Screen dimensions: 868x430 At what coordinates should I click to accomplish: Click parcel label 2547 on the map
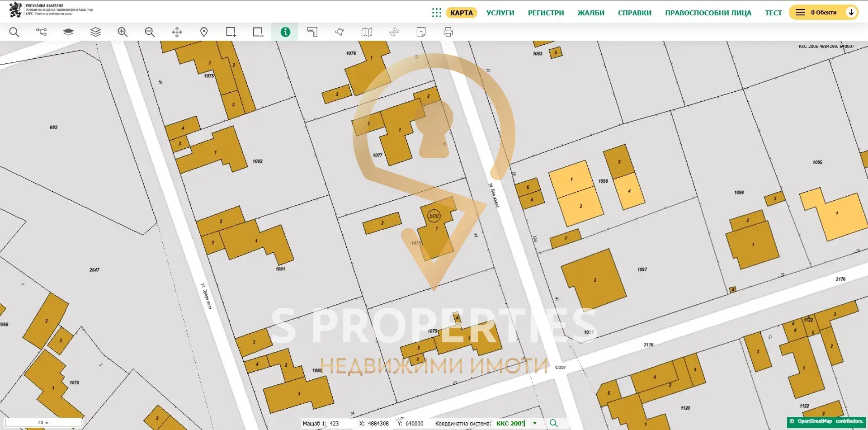pyautogui.click(x=94, y=270)
